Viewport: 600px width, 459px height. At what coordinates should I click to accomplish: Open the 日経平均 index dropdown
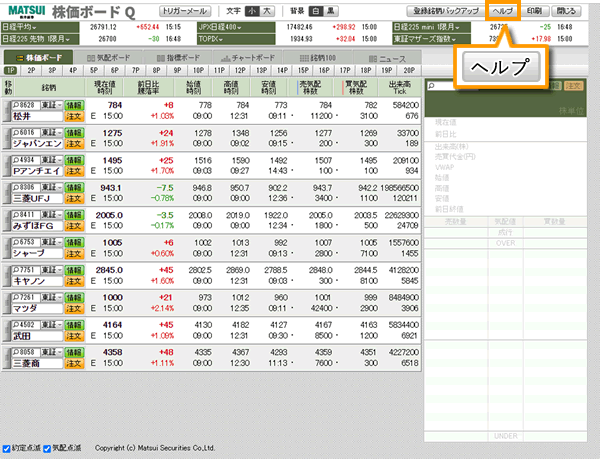40,27
